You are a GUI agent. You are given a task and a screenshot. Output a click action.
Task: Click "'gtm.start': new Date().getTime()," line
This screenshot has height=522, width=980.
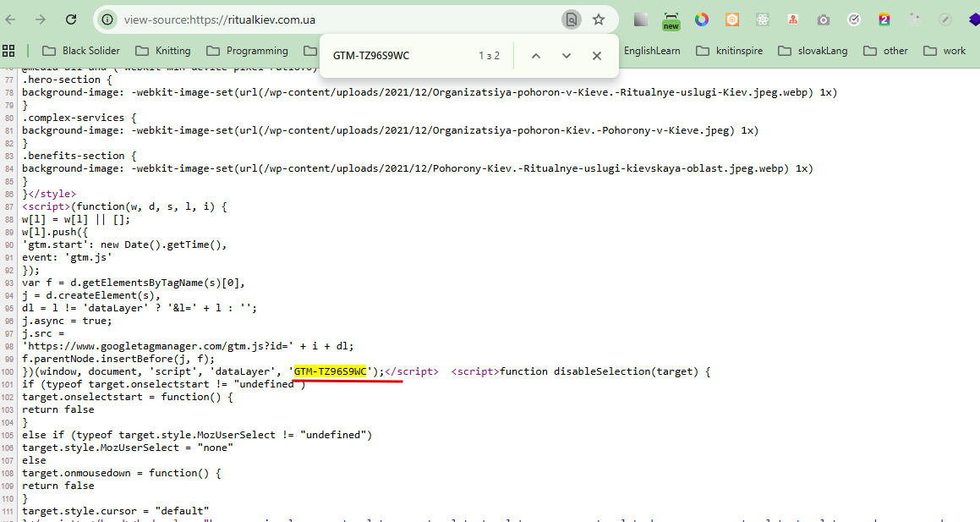124,245
